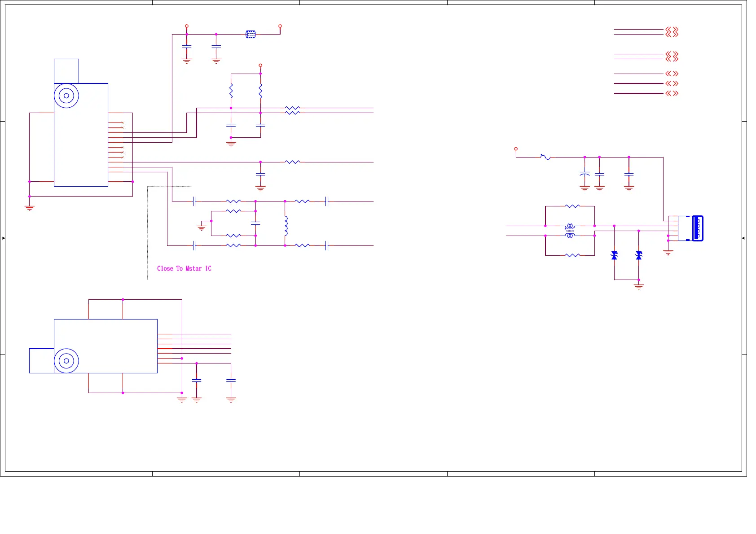756x534 pixels.
Task: Click the resistor above the common mode choke
Action: tap(572, 206)
